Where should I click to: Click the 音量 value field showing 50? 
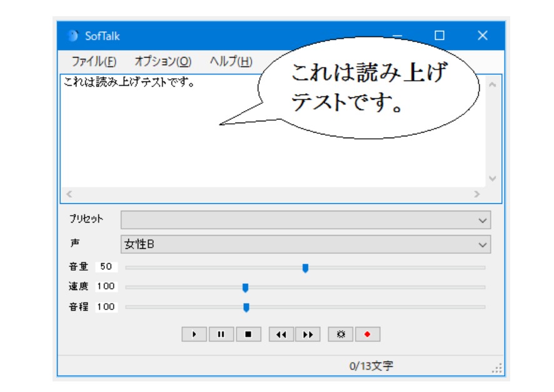pos(106,266)
